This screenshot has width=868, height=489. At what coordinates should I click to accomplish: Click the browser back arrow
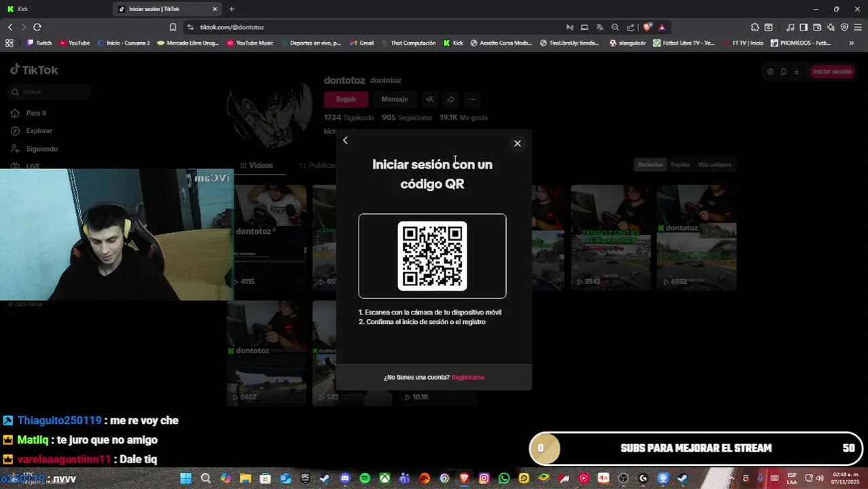(10, 27)
